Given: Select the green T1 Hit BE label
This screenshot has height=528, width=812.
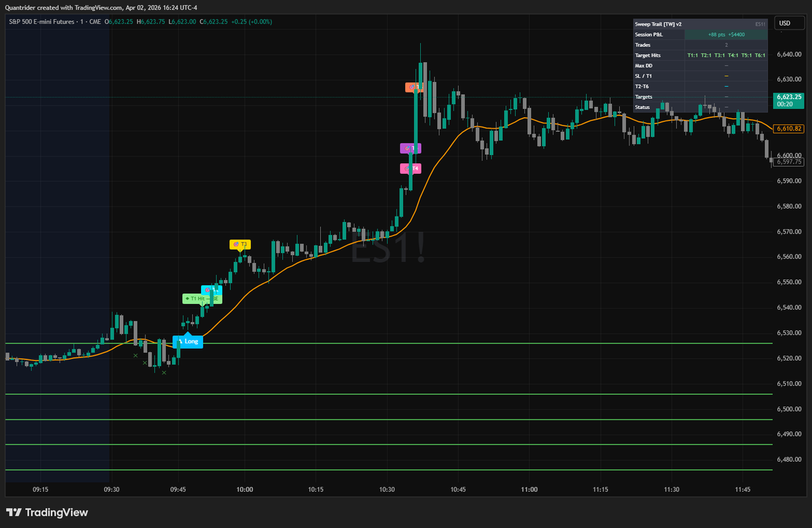Looking at the screenshot, I should [x=202, y=299].
